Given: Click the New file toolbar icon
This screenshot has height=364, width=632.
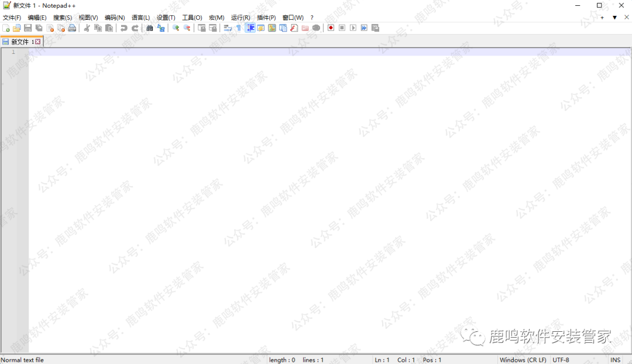Looking at the screenshot, I should coord(6,28).
